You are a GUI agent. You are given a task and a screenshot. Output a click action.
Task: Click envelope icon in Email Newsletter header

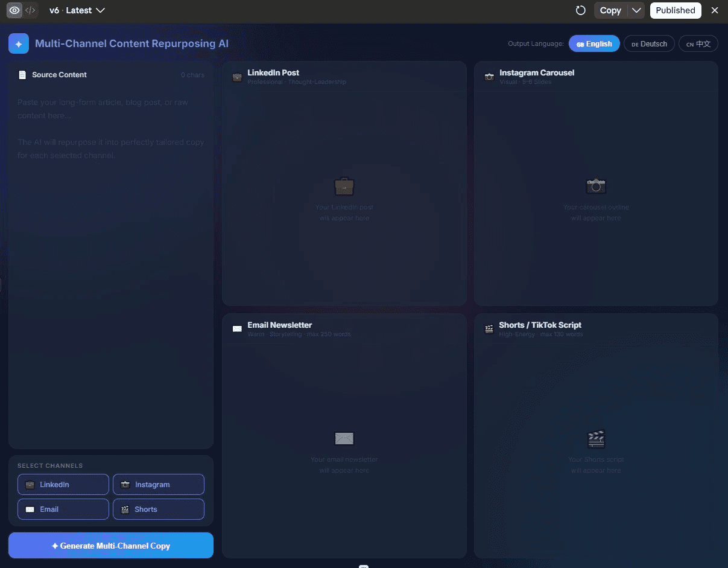tap(237, 329)
